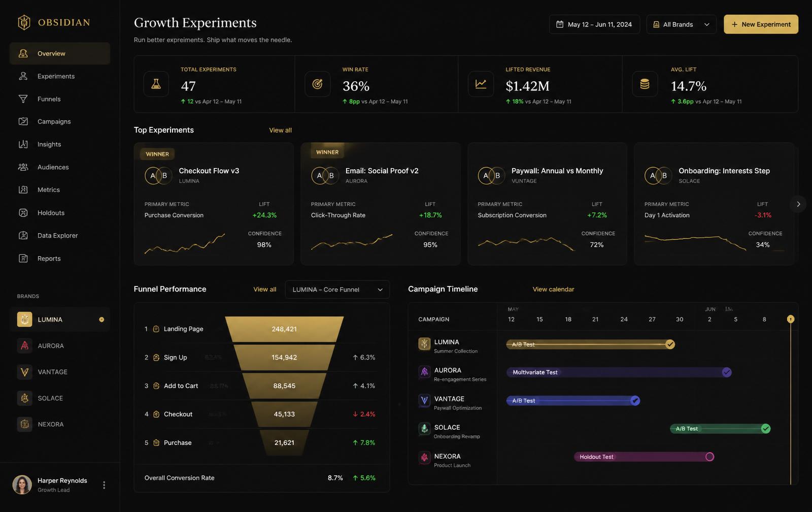Viewport: 812px width, 512px height.
Task: Click the AURORA Multivariate Test timeline bar
Action: coord(619,372)
